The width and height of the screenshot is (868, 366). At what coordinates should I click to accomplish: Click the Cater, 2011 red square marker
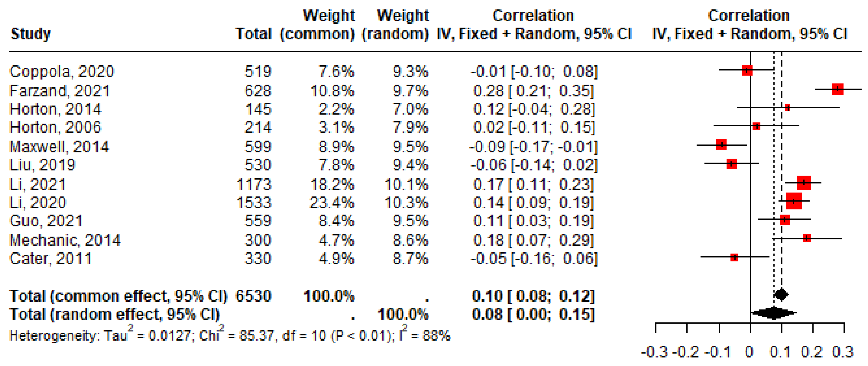[734, 257]
